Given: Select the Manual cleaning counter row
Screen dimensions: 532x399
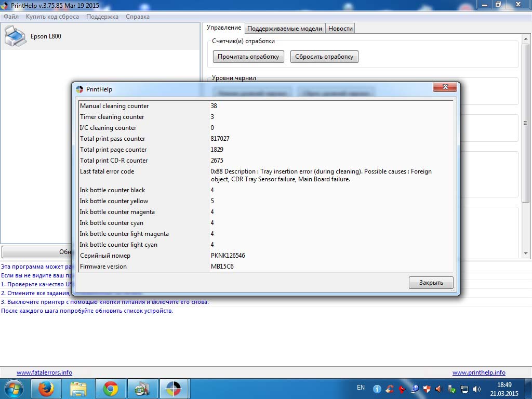Looking at the screenshot, I should 265,106.
